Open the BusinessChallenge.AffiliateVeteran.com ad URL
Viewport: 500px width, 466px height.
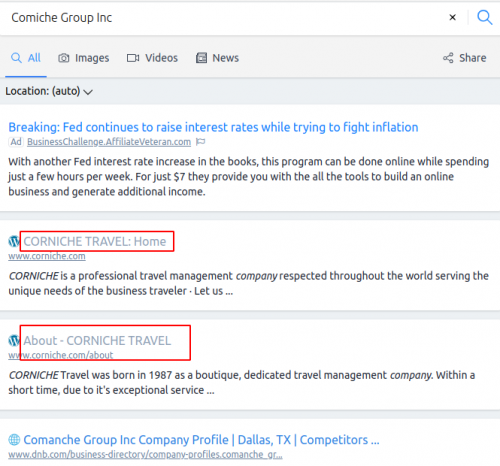pyautogui.click(x=109, y=142)
